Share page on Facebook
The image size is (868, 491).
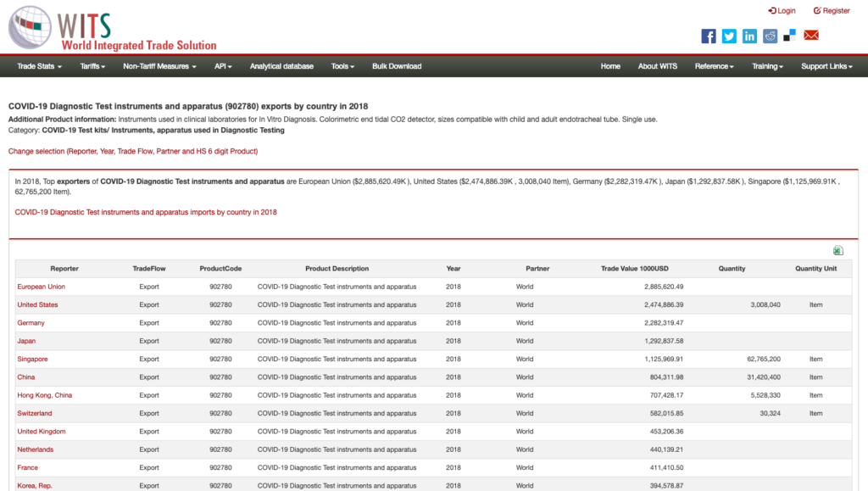[x=709, y=36]
